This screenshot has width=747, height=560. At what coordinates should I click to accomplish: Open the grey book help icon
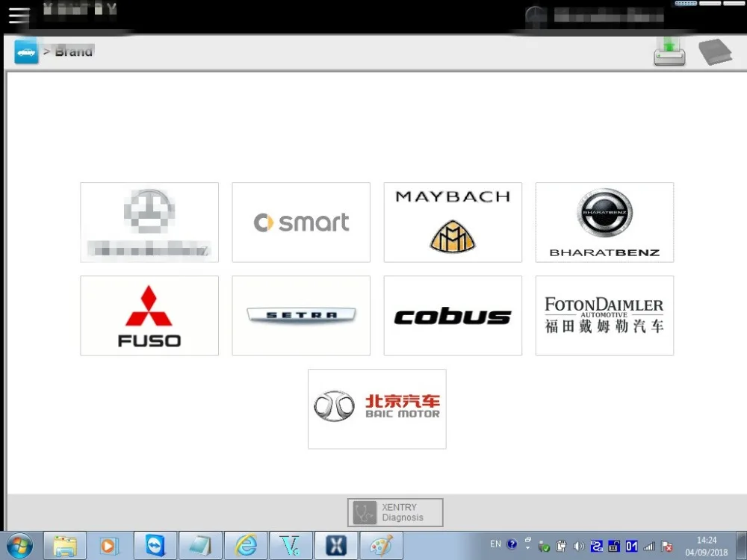pyautogui.click(x=715, y=52)
